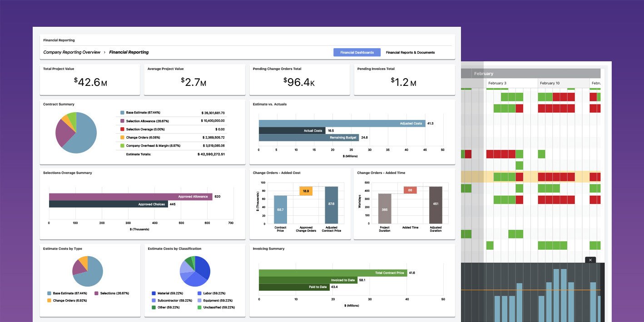
Task: Click the Selection Overage red legend icon
Action: [122, 129]
